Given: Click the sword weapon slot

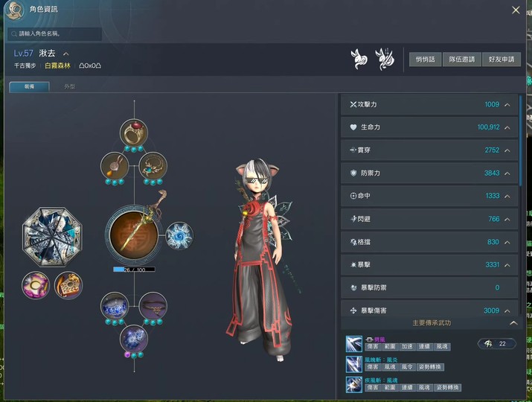Looking at the screenshot, I should click(x=135, y=235).
